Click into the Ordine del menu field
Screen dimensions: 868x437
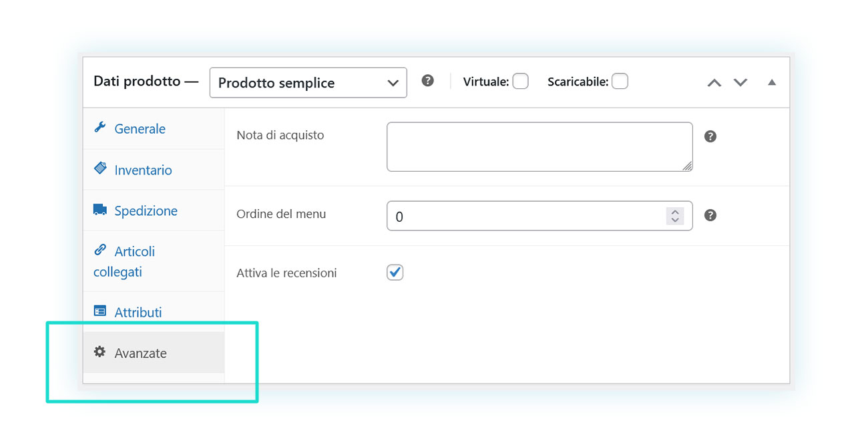(x=539, y=216)
